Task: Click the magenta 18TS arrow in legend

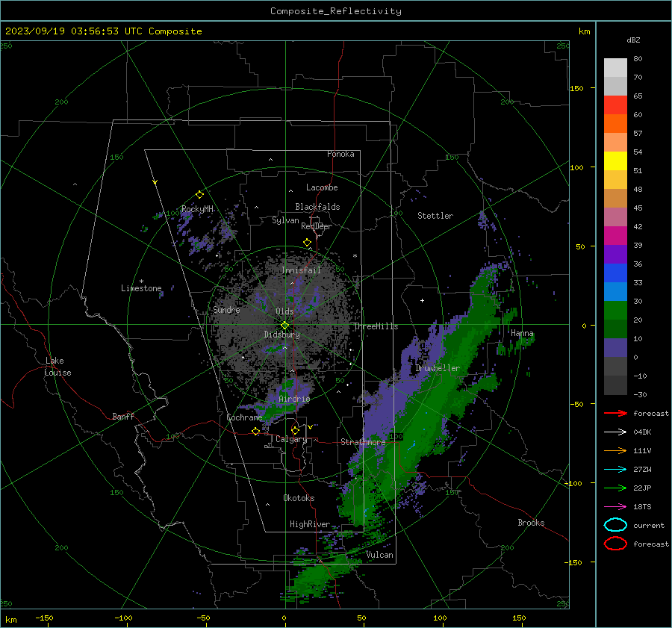Action: click(615, 507)
